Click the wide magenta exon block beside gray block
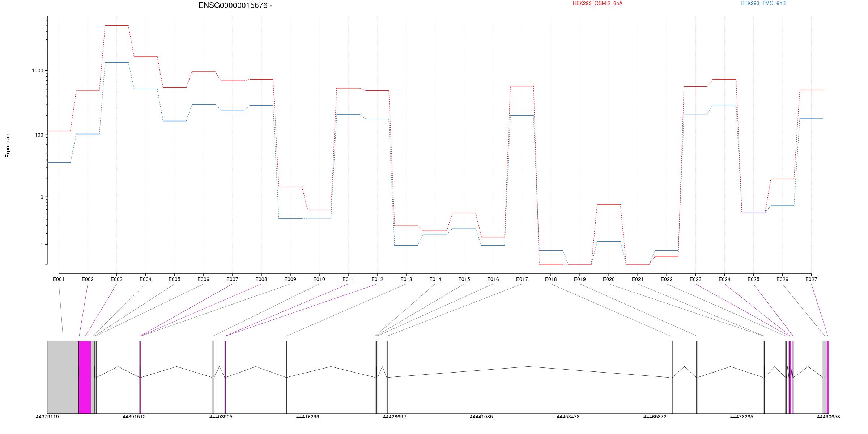The width and height of the screenshot is (868, 434). coord(85,377)
